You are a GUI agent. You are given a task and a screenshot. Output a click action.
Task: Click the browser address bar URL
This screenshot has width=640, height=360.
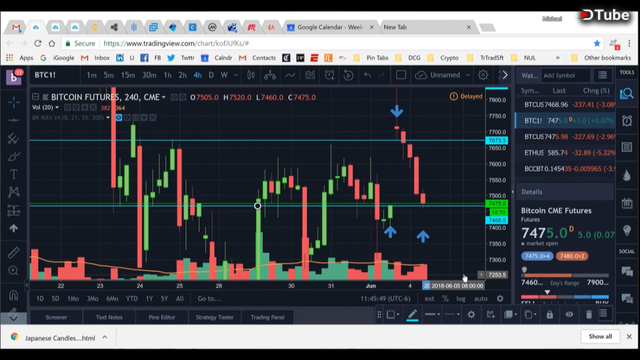pos(176,43)
